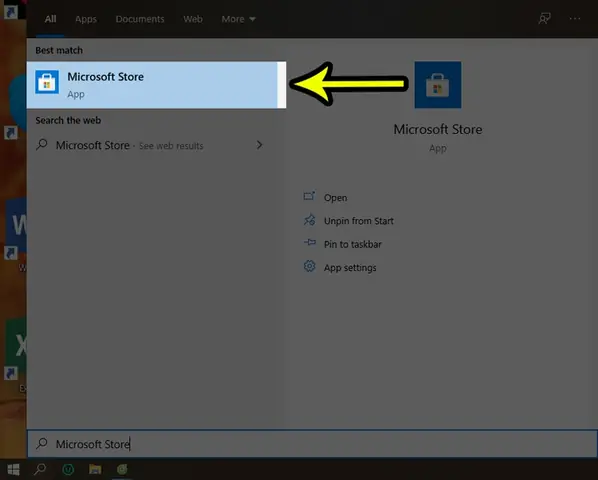Viewport: 598px width, 480px height.
Task: Choose Unpin from Start
Action: coord(358,221)
